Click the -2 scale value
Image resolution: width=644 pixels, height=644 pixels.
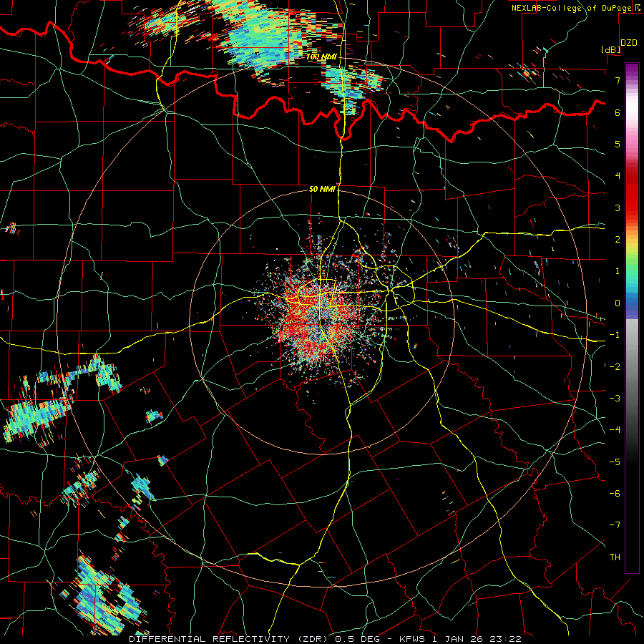pos(615,367)
